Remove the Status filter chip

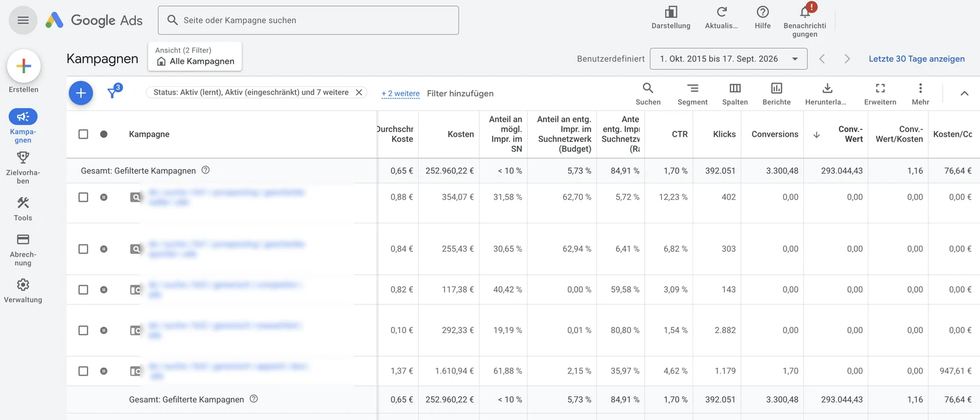(x=359, y=93)
